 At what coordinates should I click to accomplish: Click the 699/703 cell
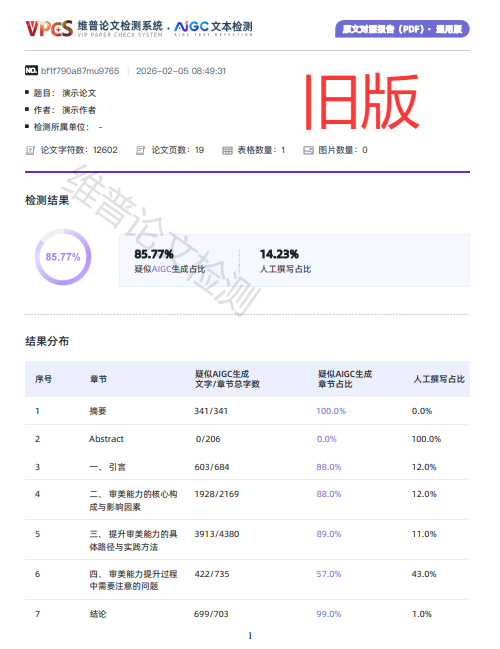(x=212, y=614)
